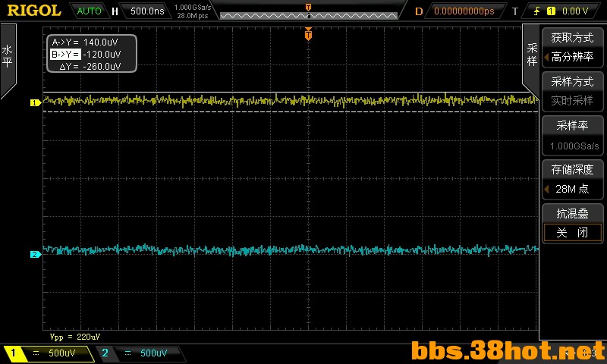
Task: Click the horizontal H label
Action: click(115, 11)
